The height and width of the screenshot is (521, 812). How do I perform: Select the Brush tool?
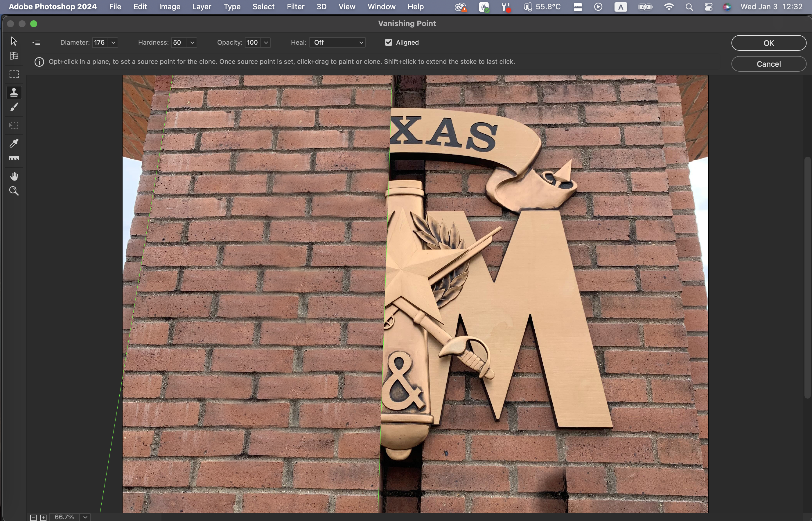14,108
